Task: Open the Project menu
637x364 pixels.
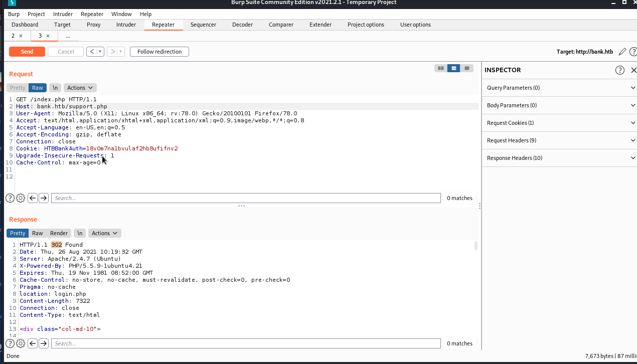Action: (x=36, y=14)
